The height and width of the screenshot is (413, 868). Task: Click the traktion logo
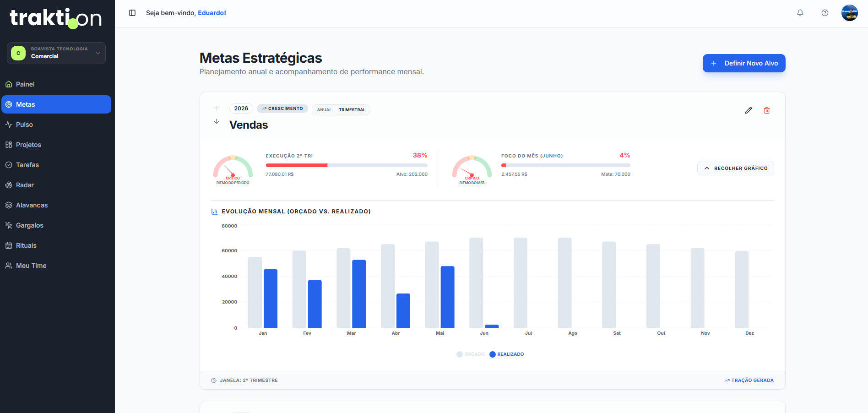coord(55,18)
